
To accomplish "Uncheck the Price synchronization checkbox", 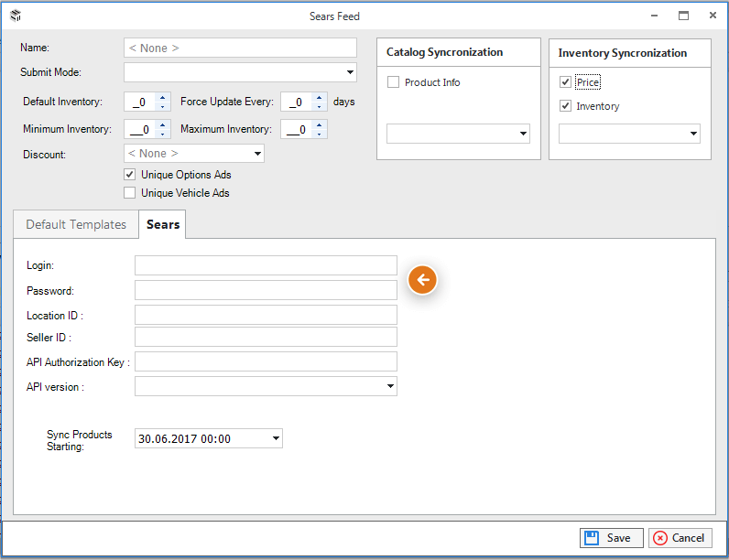I will [565, 82].
